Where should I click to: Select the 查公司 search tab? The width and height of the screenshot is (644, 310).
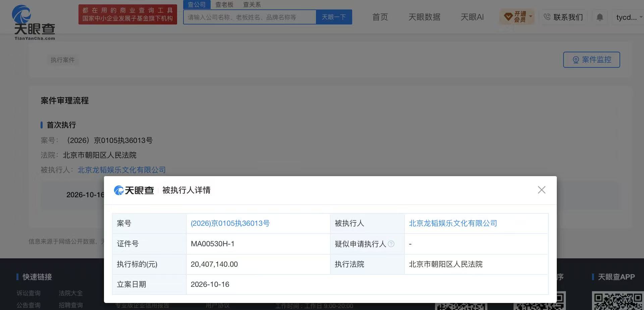[x=197, y=4]
